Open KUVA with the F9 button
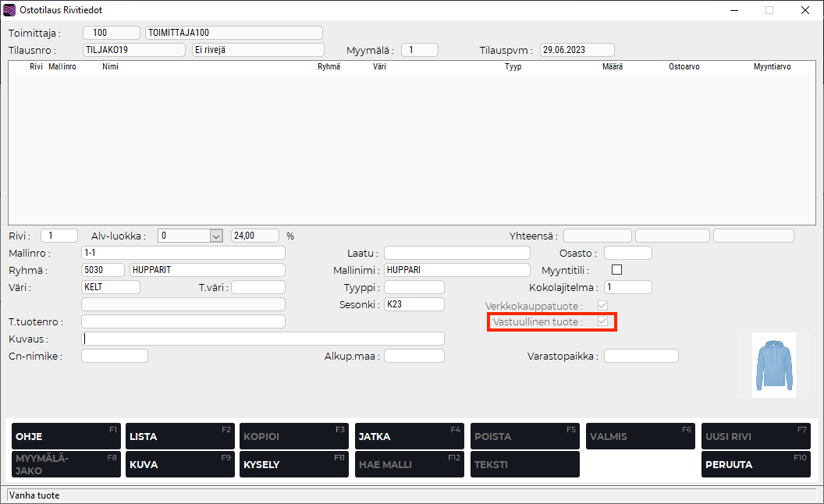Viewport: 824px width, 504px height. coord(179,464)
